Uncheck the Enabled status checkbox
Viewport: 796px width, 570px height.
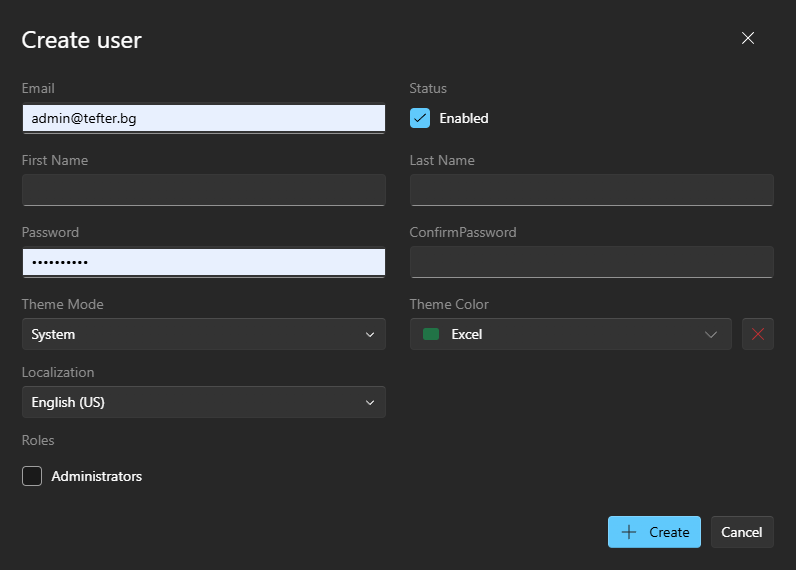pyautogui.click(x=420, y=118)
